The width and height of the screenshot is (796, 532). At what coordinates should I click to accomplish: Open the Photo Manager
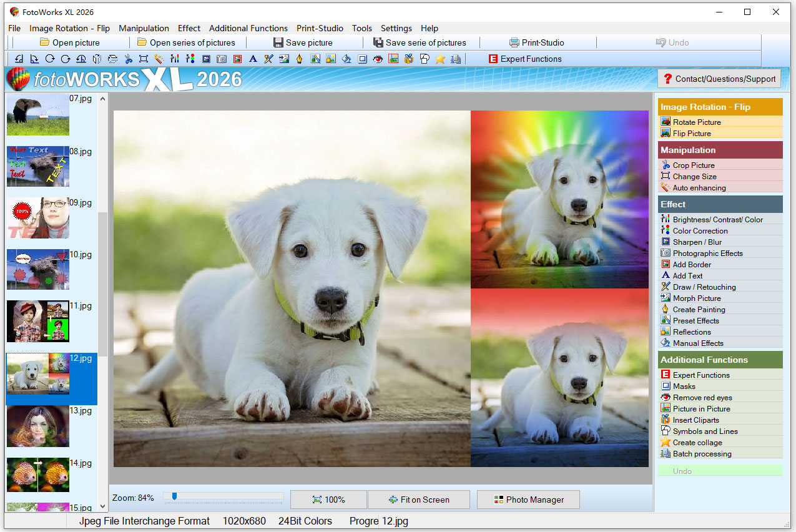528,500
